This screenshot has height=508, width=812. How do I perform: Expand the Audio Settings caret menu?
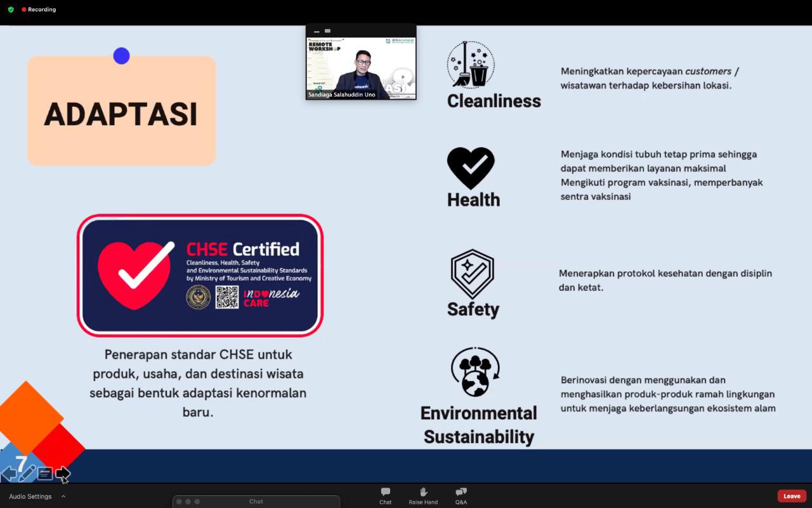(x=63, y=497)
